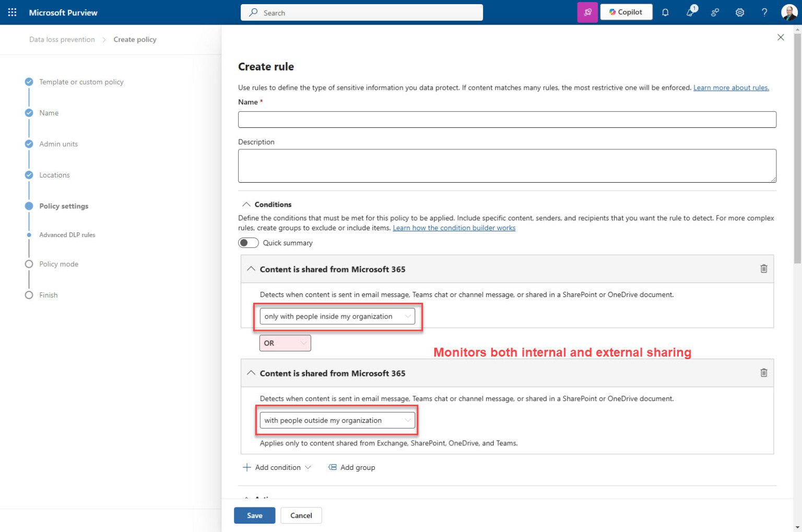Go to Data loss prevention breadcrumb
Image resolution: width=802 pixels, height=532 pixels.
[x=62, y=39]
